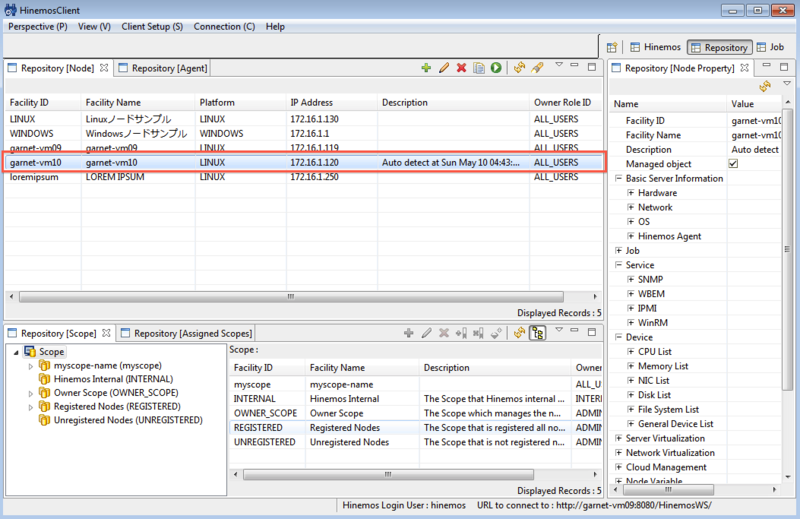Sort by Owner Role ID column header

pos(566,103)
